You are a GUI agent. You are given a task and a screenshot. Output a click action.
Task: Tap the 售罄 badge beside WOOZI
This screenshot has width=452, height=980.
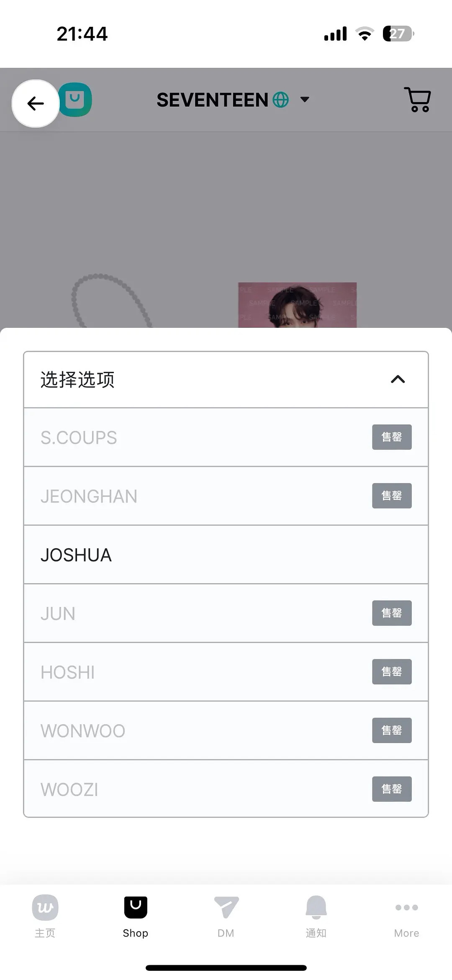point(392,789)
